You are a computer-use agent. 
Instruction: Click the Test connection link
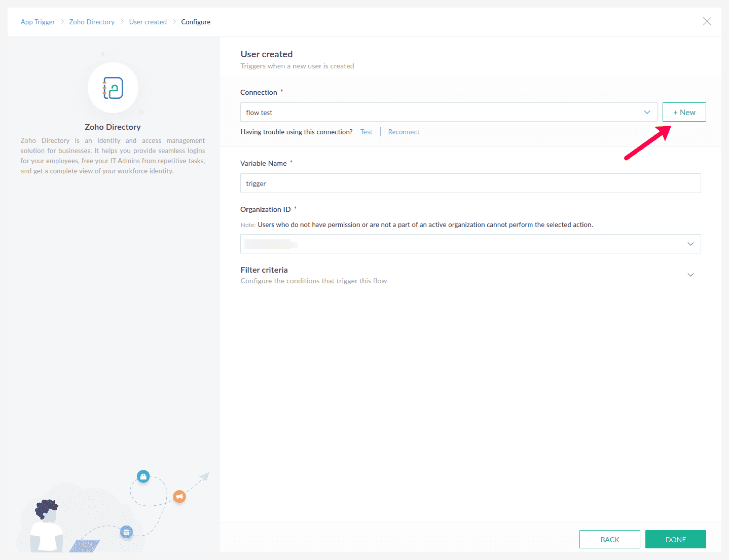click(x=367, y=132)
